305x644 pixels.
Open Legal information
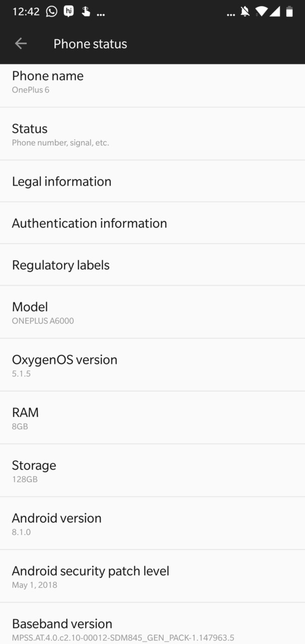point(152,181)
